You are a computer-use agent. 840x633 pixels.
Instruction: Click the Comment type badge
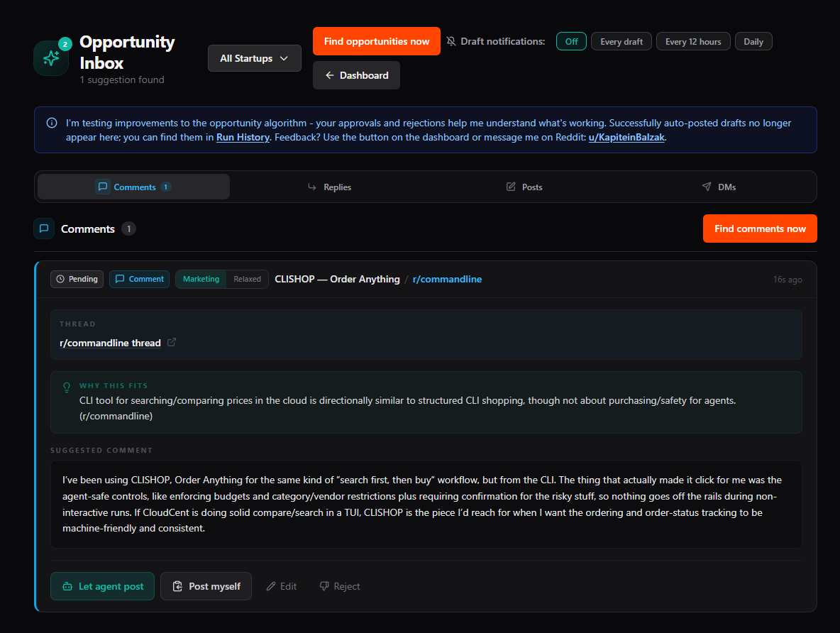(139, 280)
